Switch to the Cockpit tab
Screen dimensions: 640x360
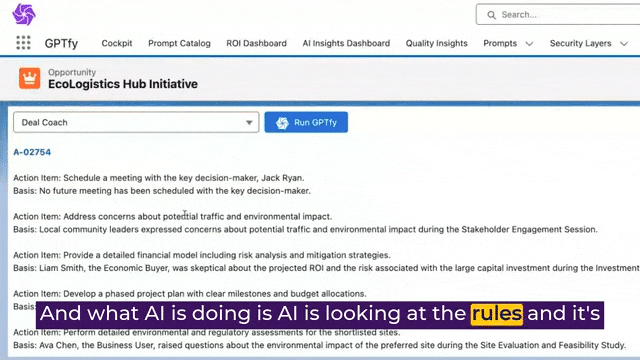pyautogui.click(x=117, y=43)
